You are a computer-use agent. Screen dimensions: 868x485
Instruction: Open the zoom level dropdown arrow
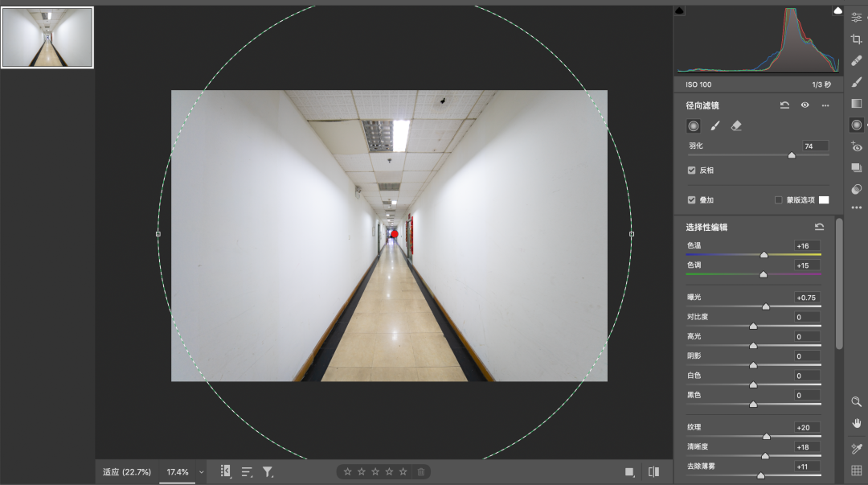(202, 472)
